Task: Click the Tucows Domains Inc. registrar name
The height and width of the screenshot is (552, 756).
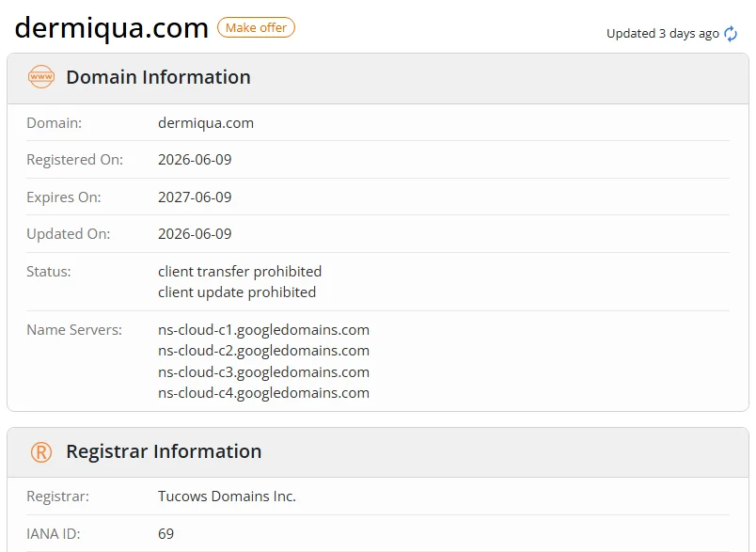Action: 227,497
